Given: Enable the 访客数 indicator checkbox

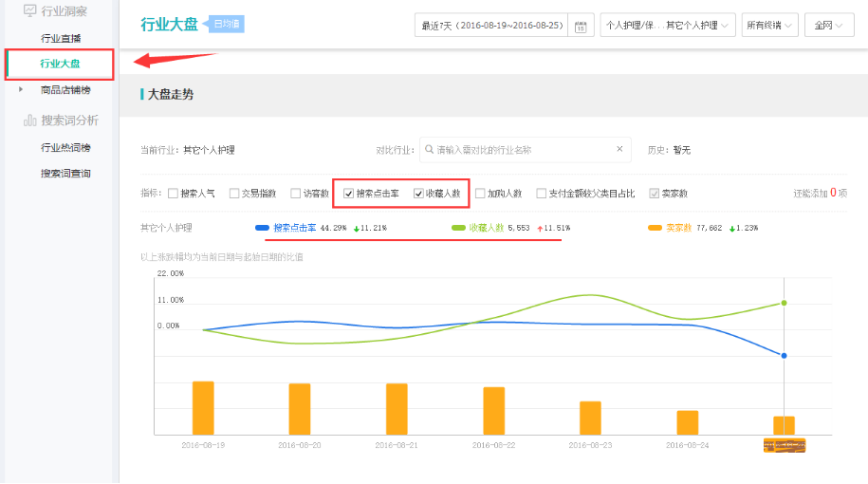Looking at the screenshot, I should pyautogui.click(x=296, y=194).
